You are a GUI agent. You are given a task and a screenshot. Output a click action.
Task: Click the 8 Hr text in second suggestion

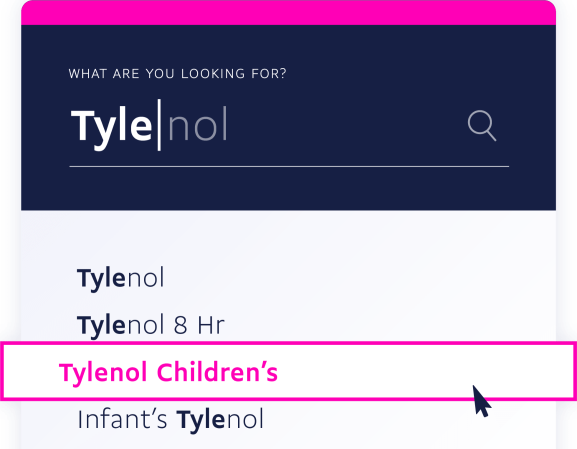pos(199,325)
